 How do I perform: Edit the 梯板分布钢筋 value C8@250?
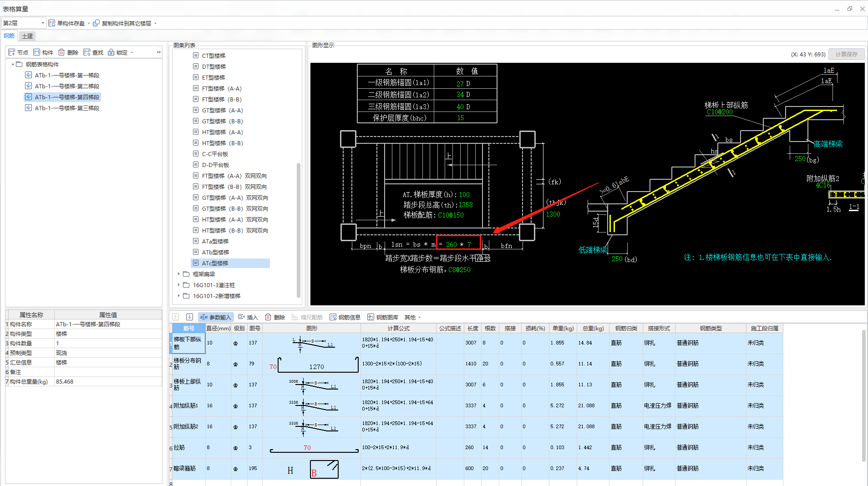coord(459,270)
